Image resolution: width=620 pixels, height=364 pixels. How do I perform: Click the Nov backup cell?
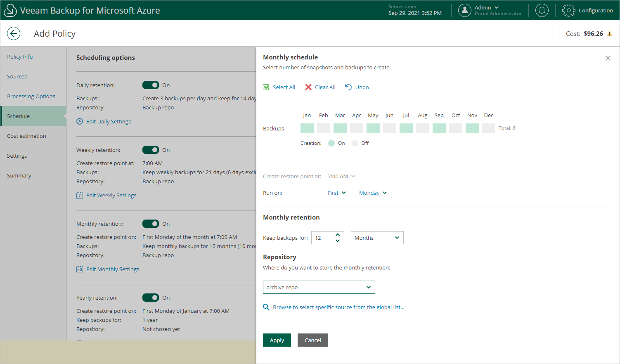click(472, 128)
